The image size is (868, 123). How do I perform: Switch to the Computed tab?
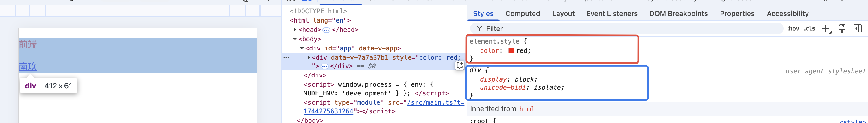[x=522, y=14]
